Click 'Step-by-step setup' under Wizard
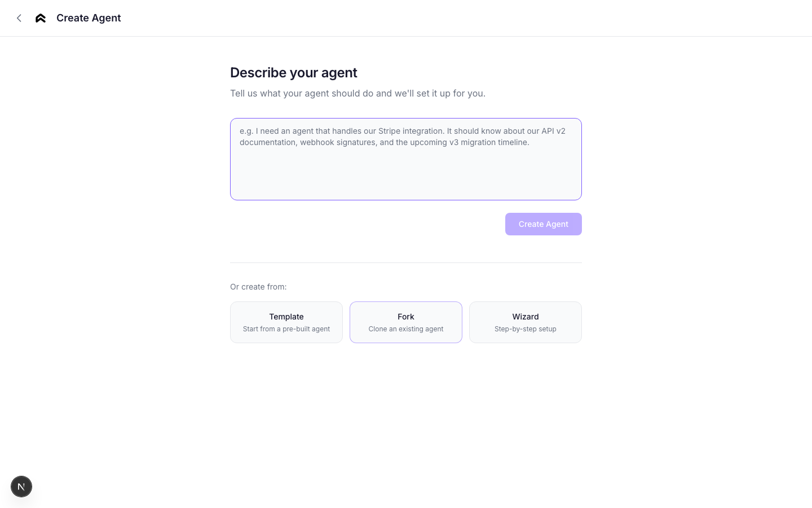This screenshot has height=508, width=812. (525, 329)
